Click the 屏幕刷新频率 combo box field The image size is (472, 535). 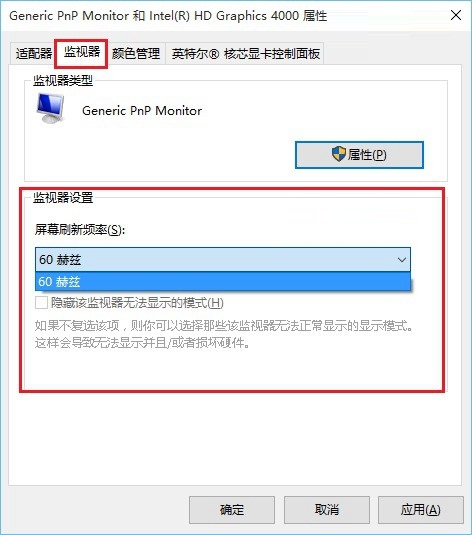[x=223, y=260]
